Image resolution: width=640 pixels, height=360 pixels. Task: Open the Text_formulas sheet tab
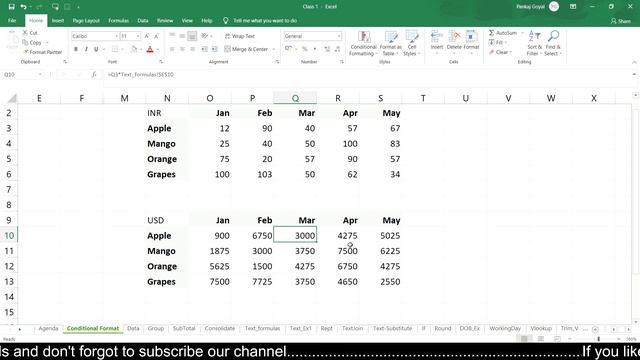click(262, 329)
